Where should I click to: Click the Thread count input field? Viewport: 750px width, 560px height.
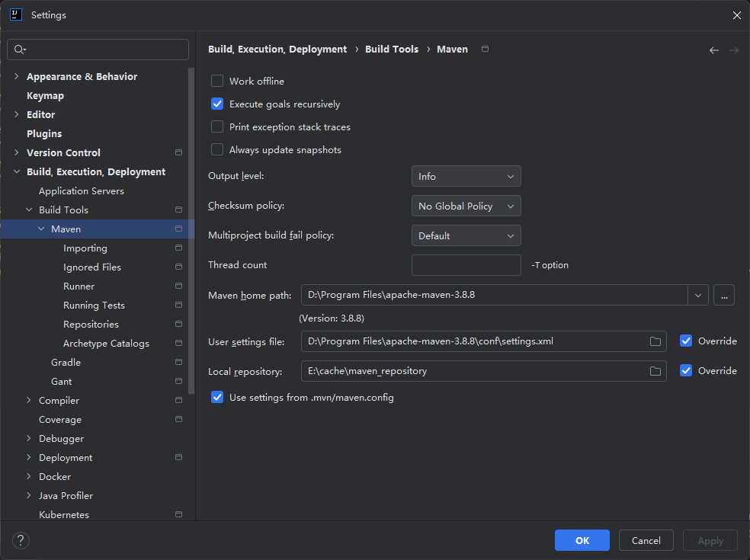[x=466, y=265]
